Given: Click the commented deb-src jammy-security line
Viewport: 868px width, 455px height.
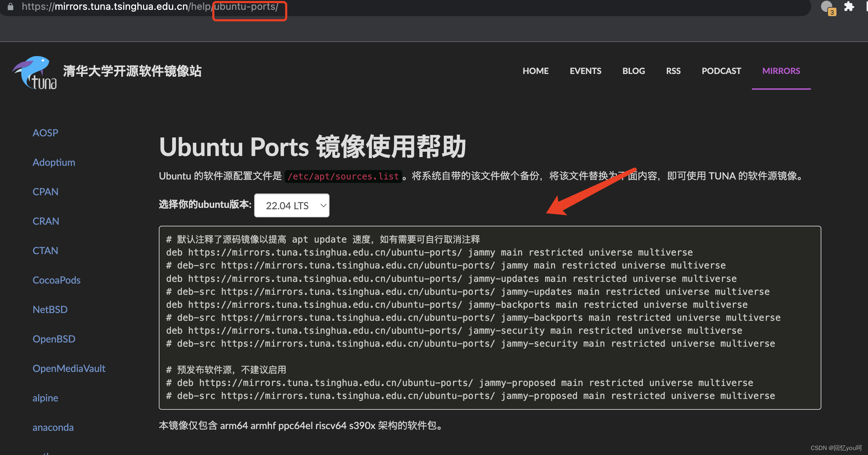Looking at the screenshot, I should tap(470, 344).
